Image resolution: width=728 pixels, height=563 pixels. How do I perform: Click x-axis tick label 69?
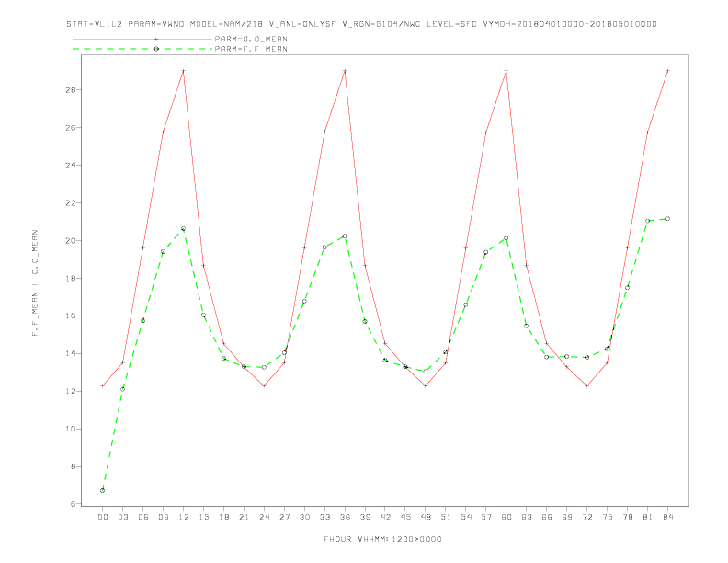[567, 517]
